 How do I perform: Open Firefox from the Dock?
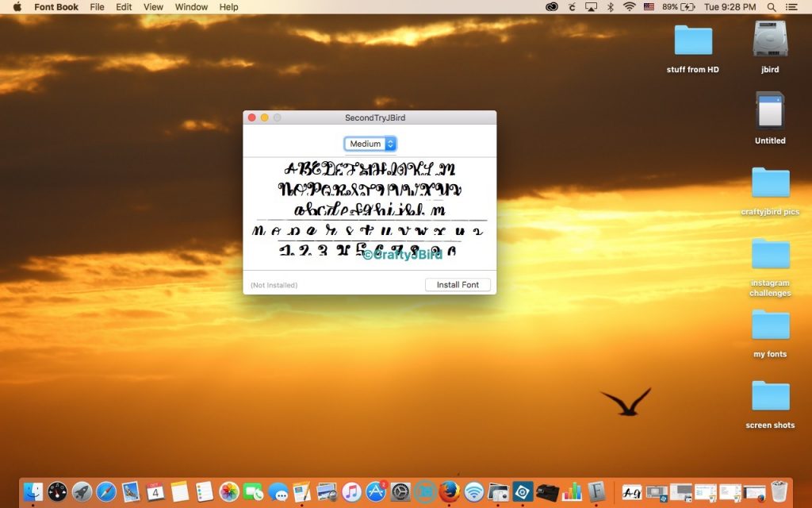pos(450,492)
